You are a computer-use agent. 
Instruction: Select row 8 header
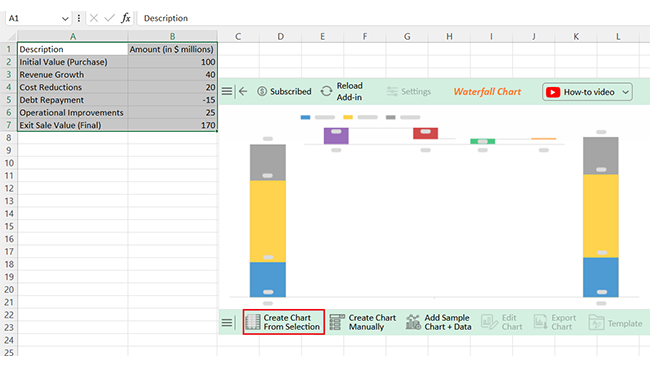click(x=9, y=138)
